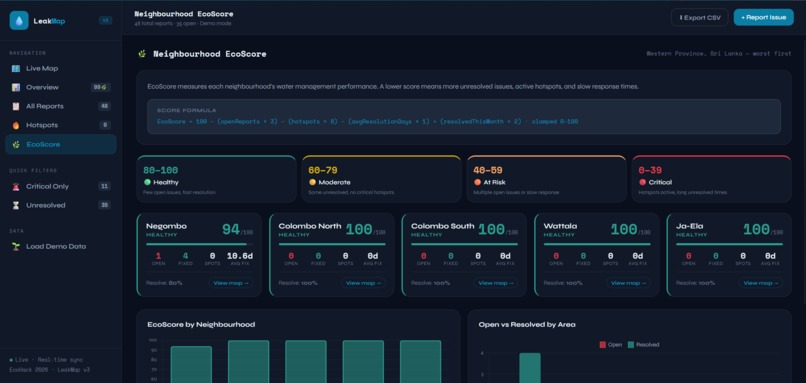Click the 40-59 At Risk value
The image size is (806, 383).
click(x=488, y=170)
